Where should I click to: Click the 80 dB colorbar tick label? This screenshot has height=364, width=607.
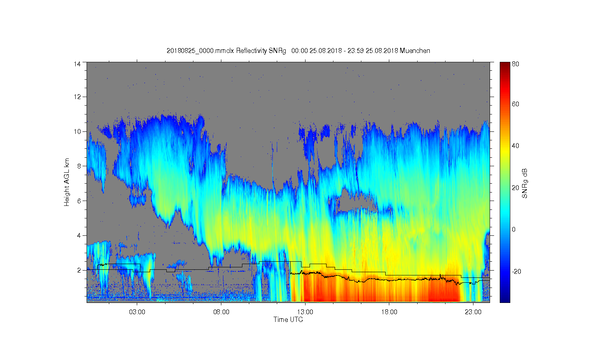516,64
